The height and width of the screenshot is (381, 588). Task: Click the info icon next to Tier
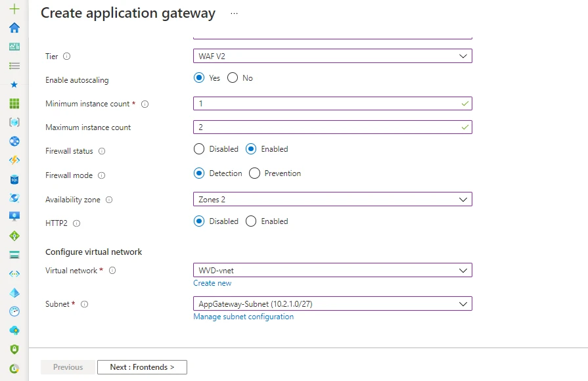point(67,56)
